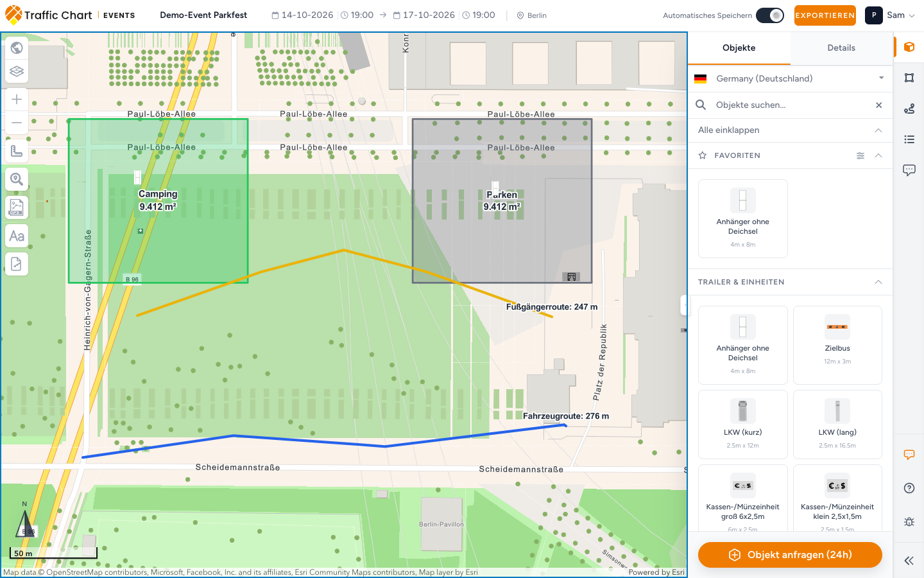Open the Germany country dropdown

click(x=790, y=78)
